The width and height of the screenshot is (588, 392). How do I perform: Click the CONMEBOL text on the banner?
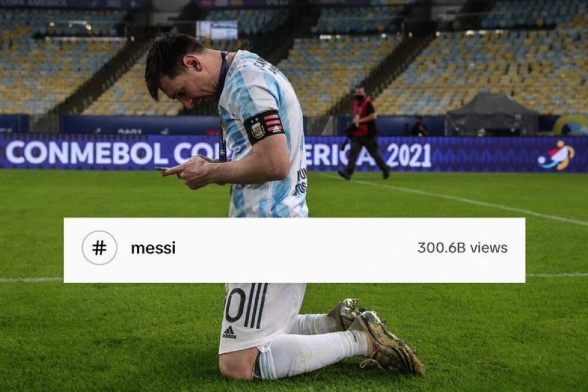point(86,153)
